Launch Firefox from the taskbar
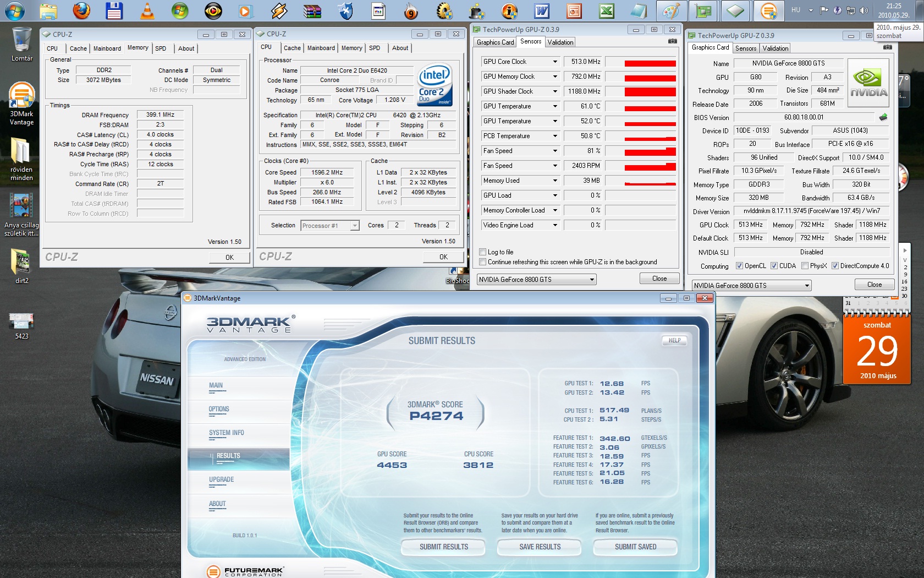Image resolution: width=924 pixels, height=578 pixels. [x=81, y=10]
